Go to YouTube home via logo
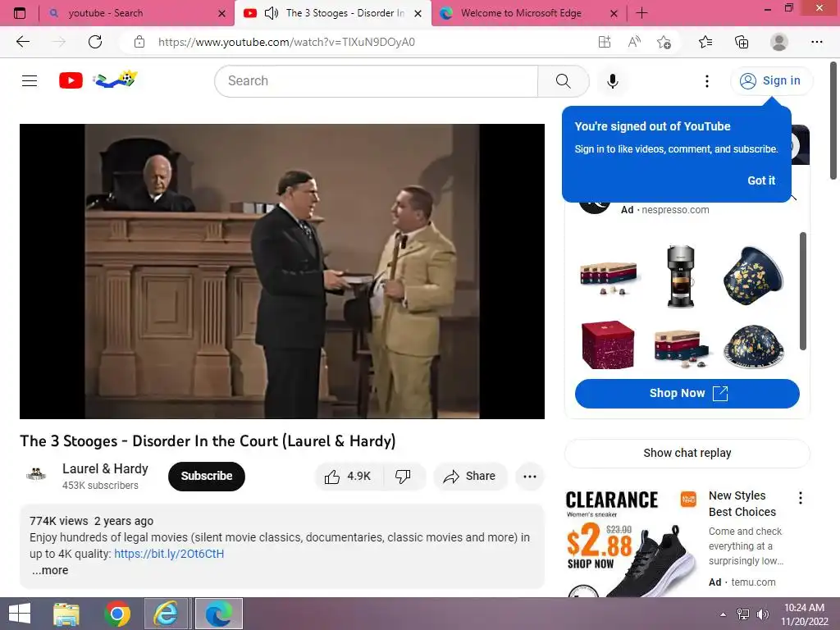840x630 pixels. 71,80
